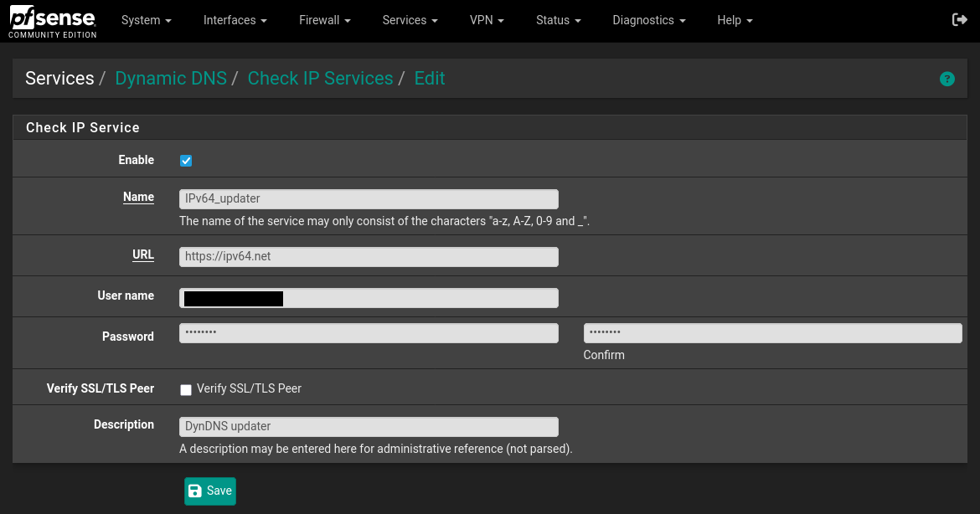
Task: Focus the URL input field
Action: pyautogui.click(x=369, y=257)
